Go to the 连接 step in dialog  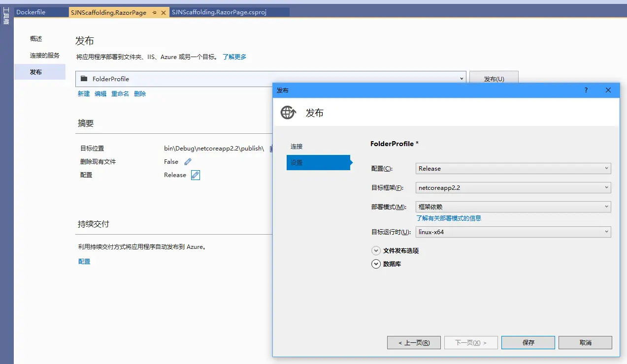pos(297,147)
